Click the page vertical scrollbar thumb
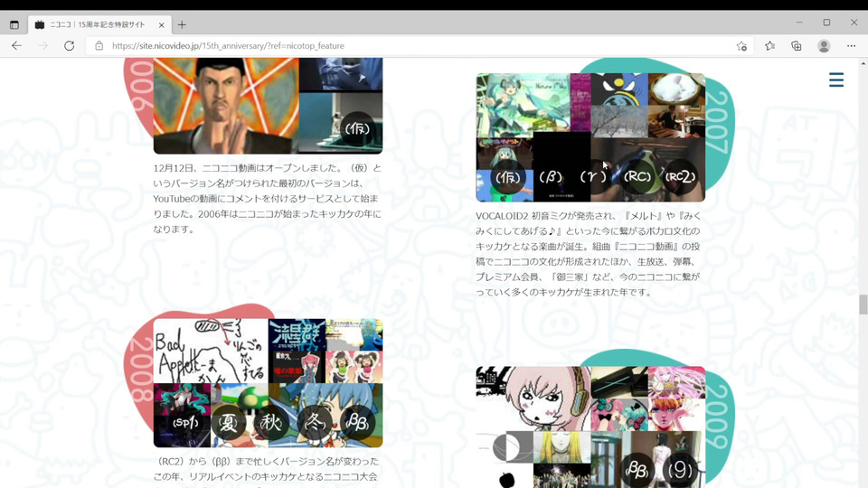Image resolution: width=868 pixels, height=488 pixels. [x=863, y=305]
